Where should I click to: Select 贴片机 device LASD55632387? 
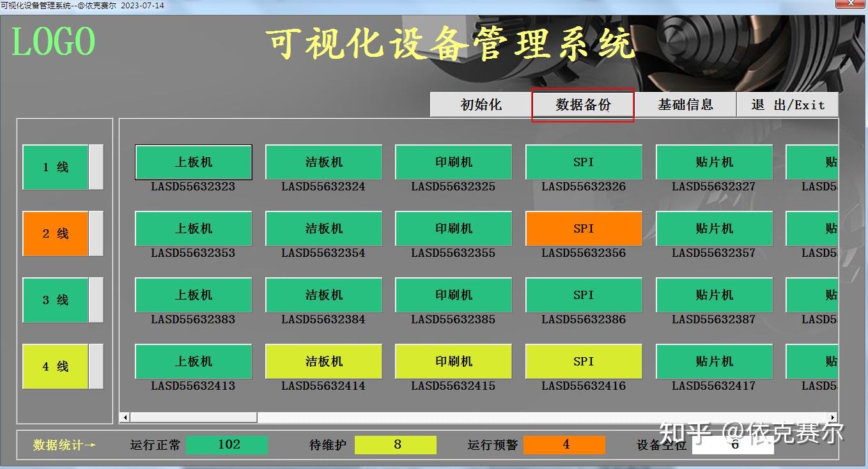click(713, 295)
